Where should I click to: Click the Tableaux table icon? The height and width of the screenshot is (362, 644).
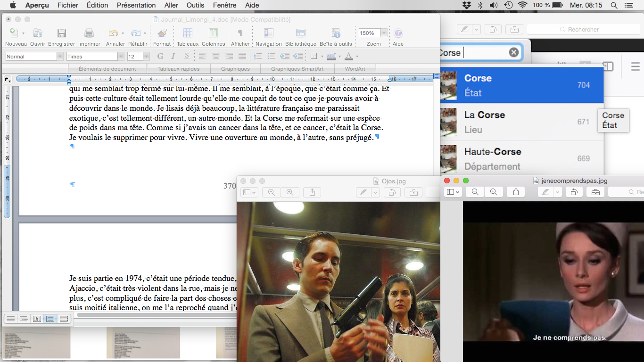tap(188, 33)
